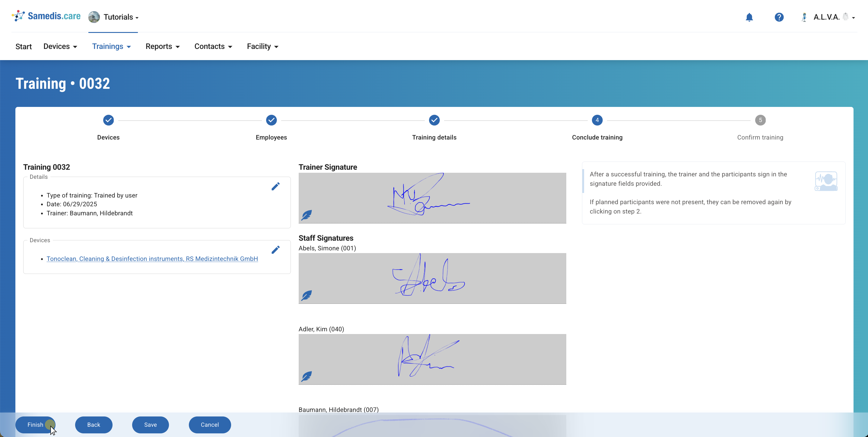Click the Samedis.care logo
The width and height of the screenshot is (868, 437).
coord(46,16)
